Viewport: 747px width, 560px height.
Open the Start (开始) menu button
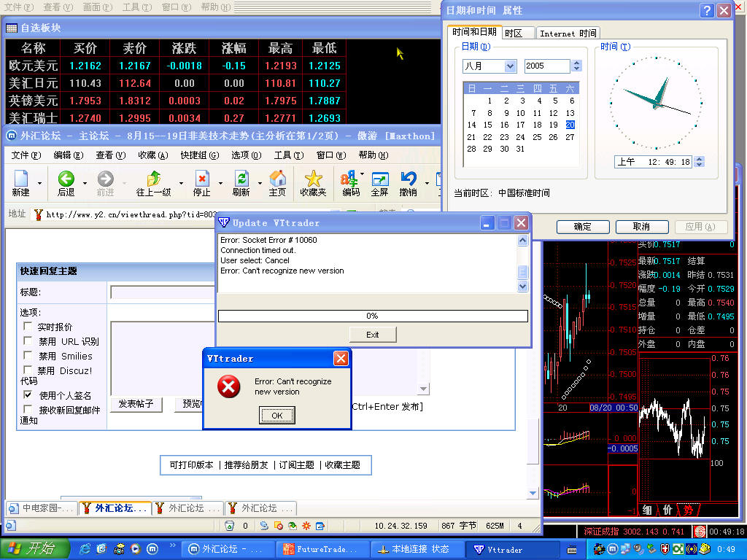[34, 549]
